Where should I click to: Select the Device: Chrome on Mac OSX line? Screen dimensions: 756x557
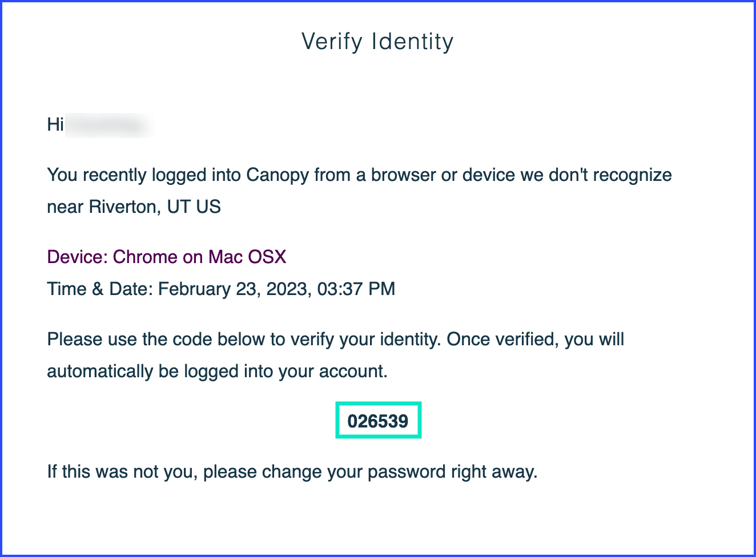coord(167,257)
